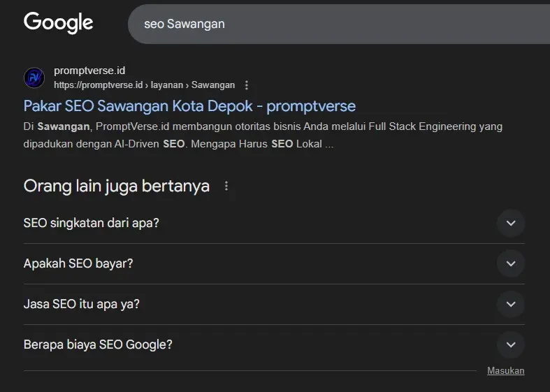Expand the chevron for 'Berapa biaya SEO Google?'
Screen dimensions: 550x392
click(510, 345)
